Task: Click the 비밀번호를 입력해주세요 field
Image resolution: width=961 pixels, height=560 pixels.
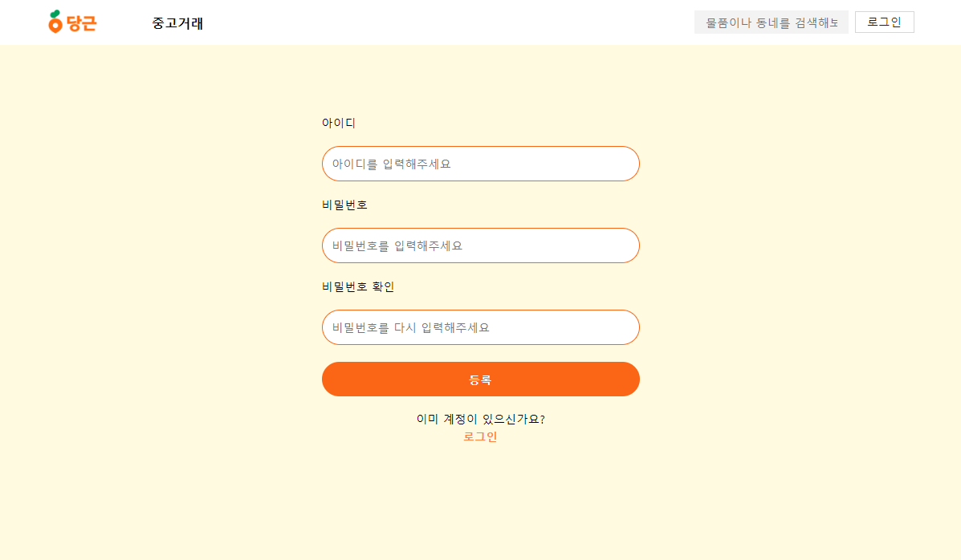Action: tap(480, 246)
